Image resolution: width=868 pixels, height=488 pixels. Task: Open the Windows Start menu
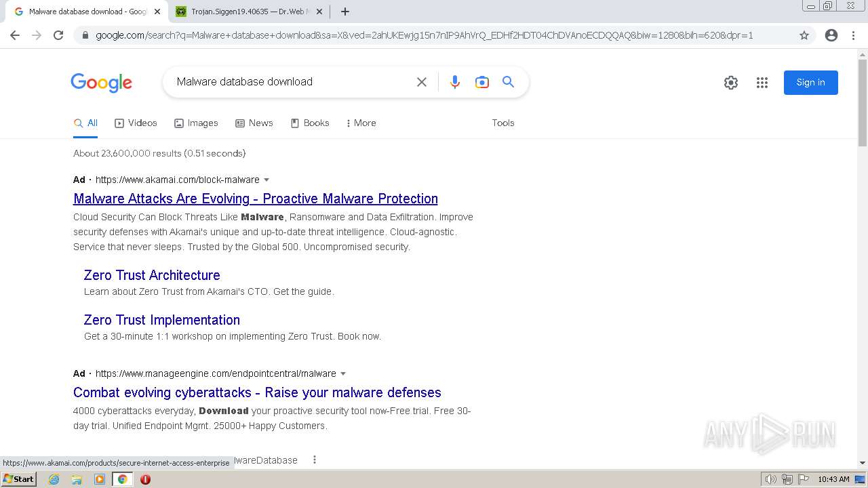[19, 479]
